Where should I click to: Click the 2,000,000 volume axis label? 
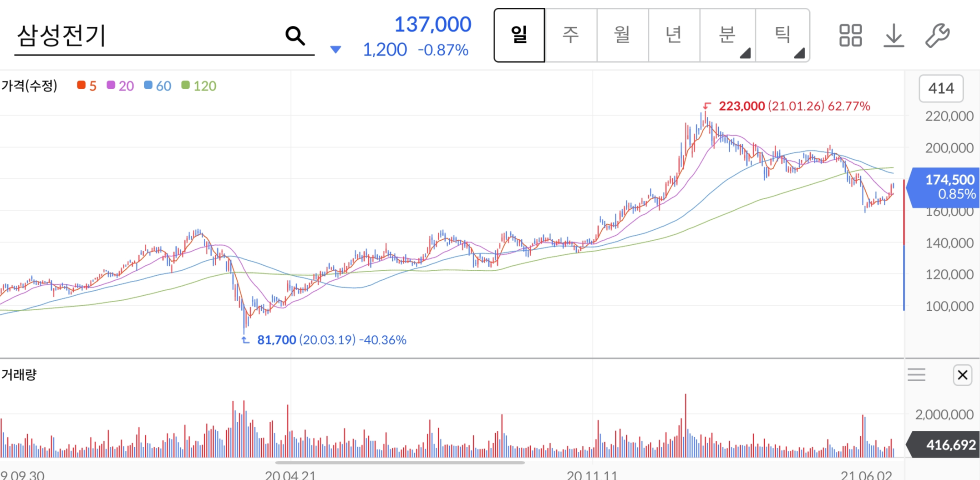click(944, 414)
